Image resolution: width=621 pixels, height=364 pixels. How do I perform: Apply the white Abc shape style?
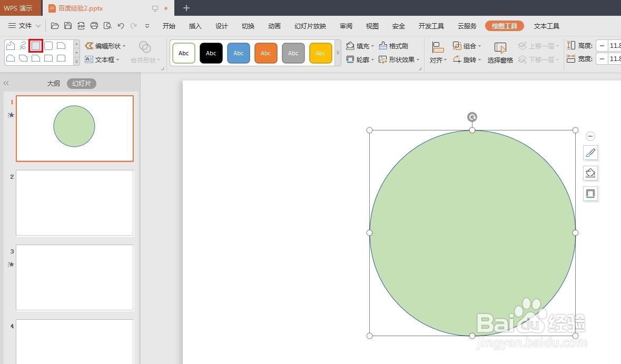point(184,53)
